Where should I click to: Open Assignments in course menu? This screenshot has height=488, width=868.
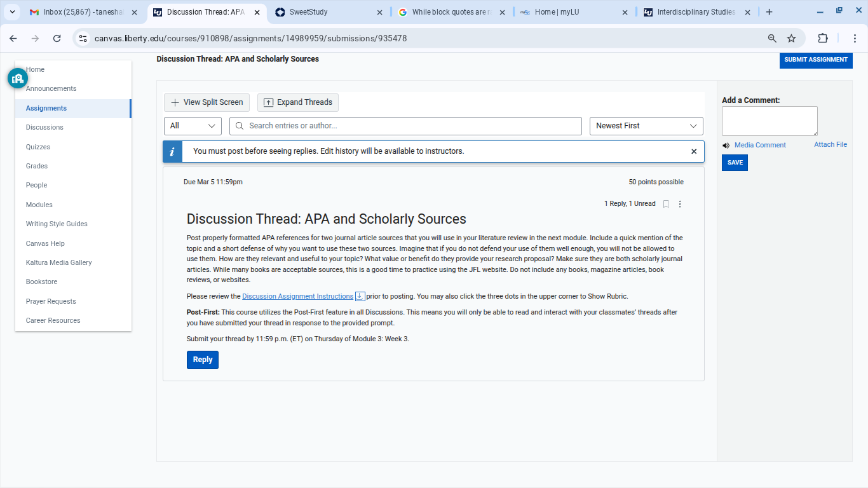(x=46, y=108)
